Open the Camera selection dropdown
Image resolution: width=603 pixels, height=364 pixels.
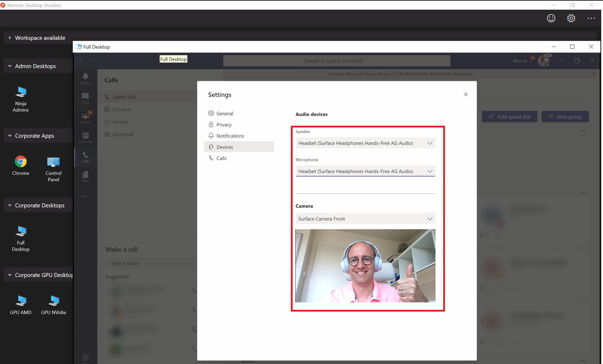coord(365,219)
